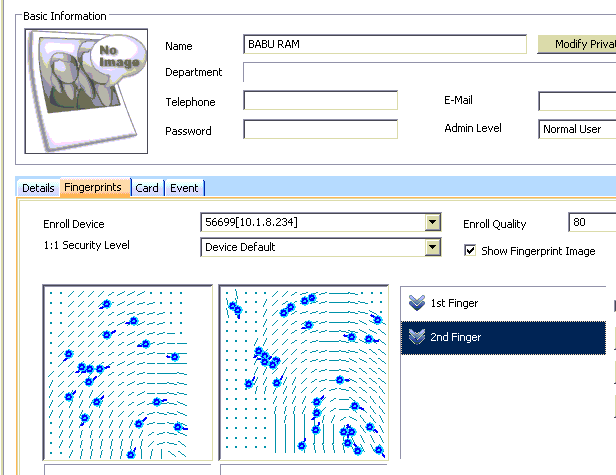
Task: Open the 1:1 Security Level dropdown
Action: click(x=432, y=247)
